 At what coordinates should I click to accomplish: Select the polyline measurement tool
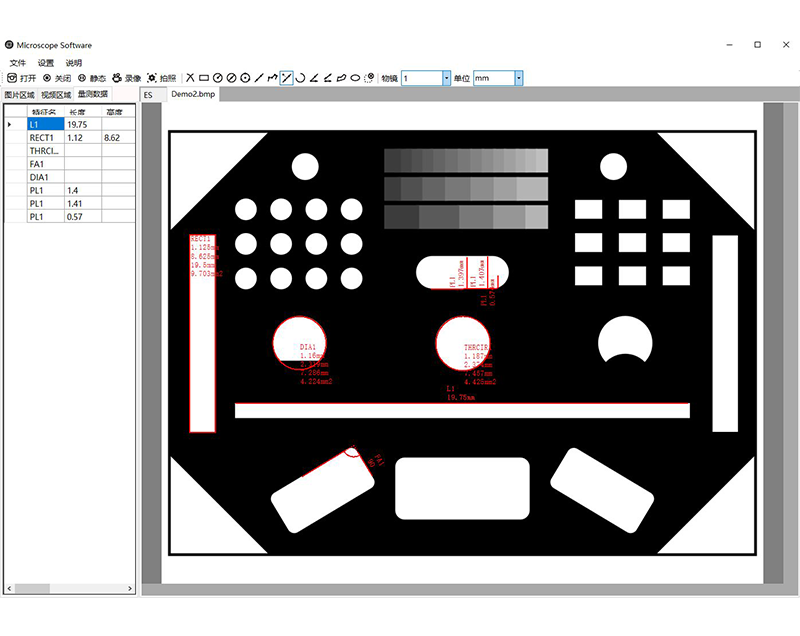click(x=273, y=77)
